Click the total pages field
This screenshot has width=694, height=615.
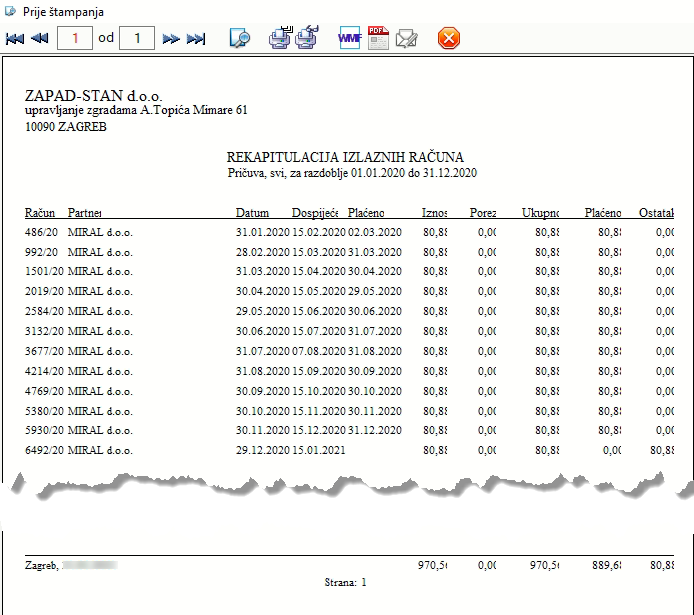click(x=137, y=38)
